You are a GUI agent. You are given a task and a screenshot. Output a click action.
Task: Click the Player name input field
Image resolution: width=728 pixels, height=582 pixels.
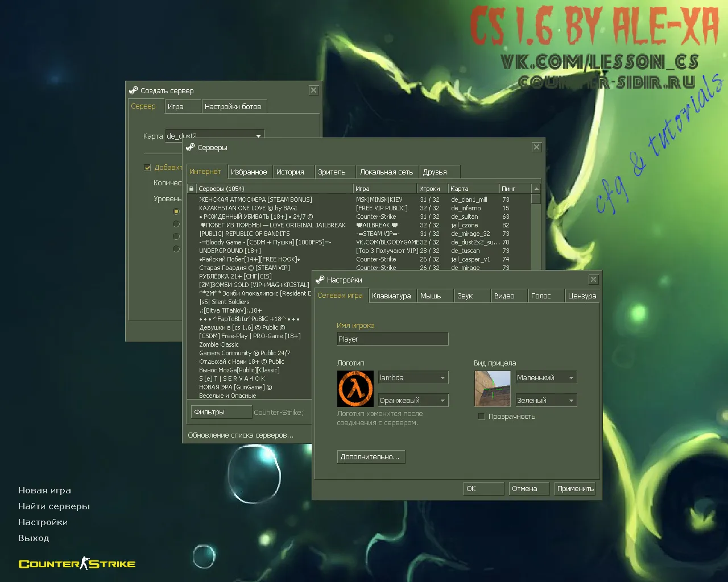click(x=392, y=338)
